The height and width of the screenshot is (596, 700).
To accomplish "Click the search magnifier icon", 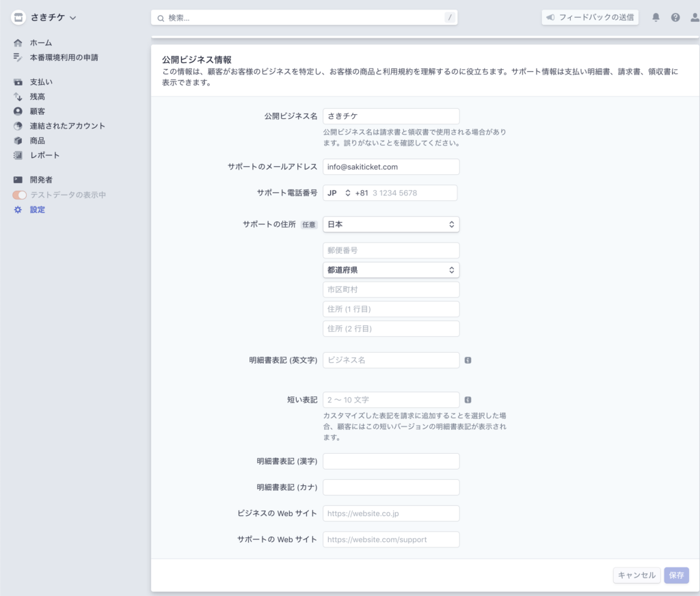I will click(x=161, y=18).
